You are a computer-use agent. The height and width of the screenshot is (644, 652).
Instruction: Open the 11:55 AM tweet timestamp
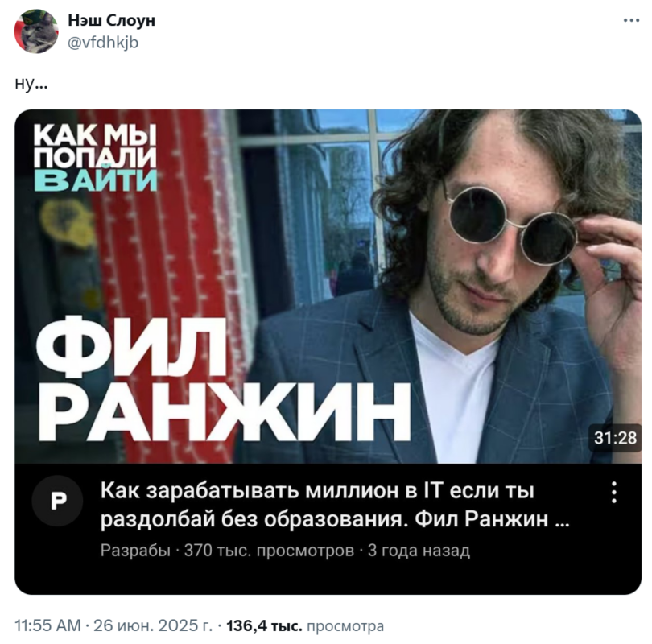coord(47,625)
